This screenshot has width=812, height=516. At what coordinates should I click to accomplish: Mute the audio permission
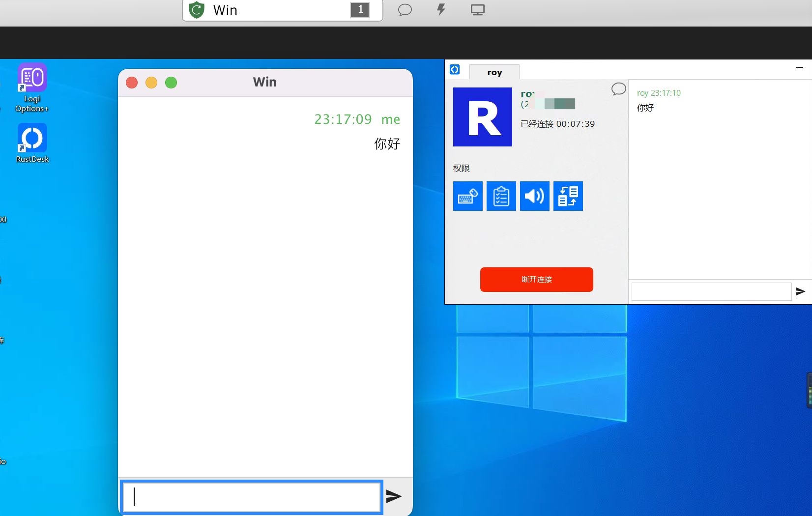pos(534,196)
